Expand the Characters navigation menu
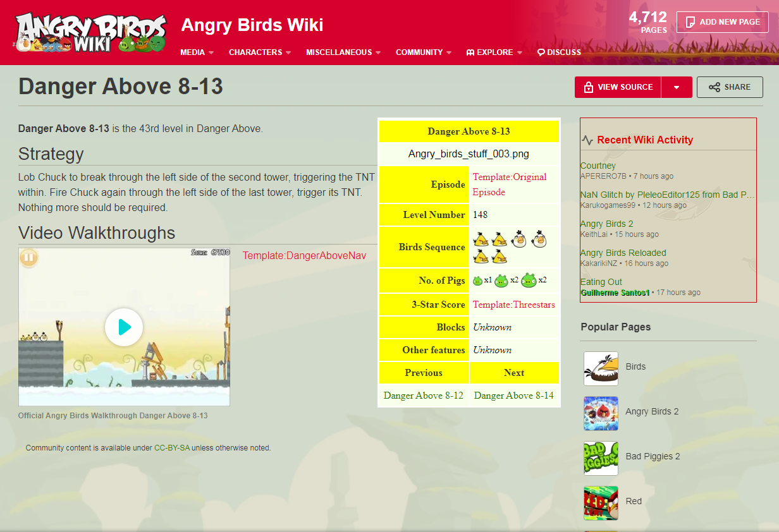 tap(259, 52)
